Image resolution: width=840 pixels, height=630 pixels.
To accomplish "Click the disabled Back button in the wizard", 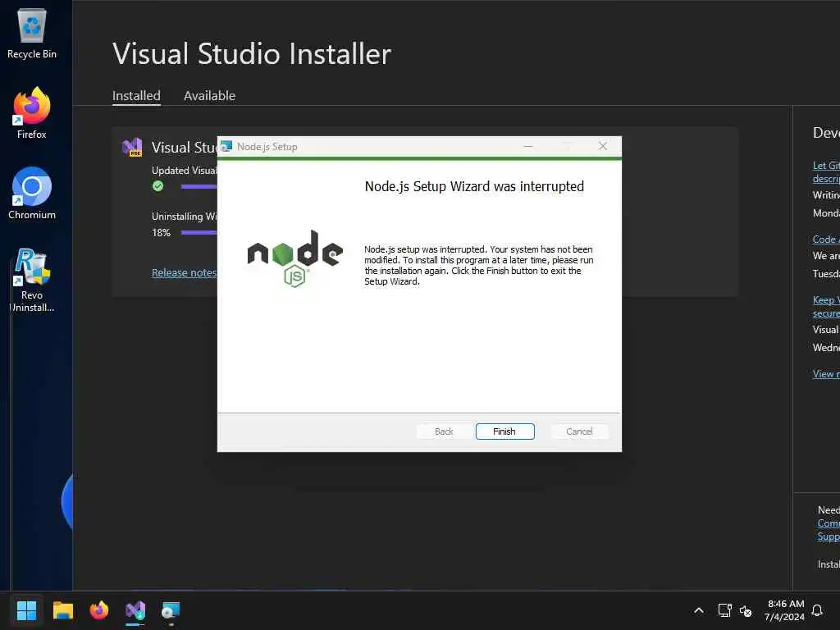I will click(x=444, y=431).
